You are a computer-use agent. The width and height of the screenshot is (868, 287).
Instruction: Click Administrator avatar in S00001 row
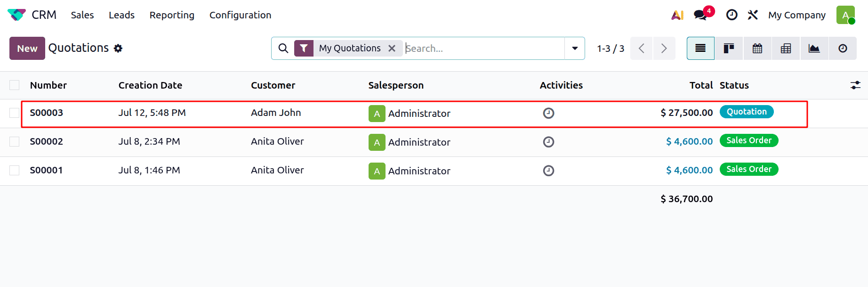[377, 171]
